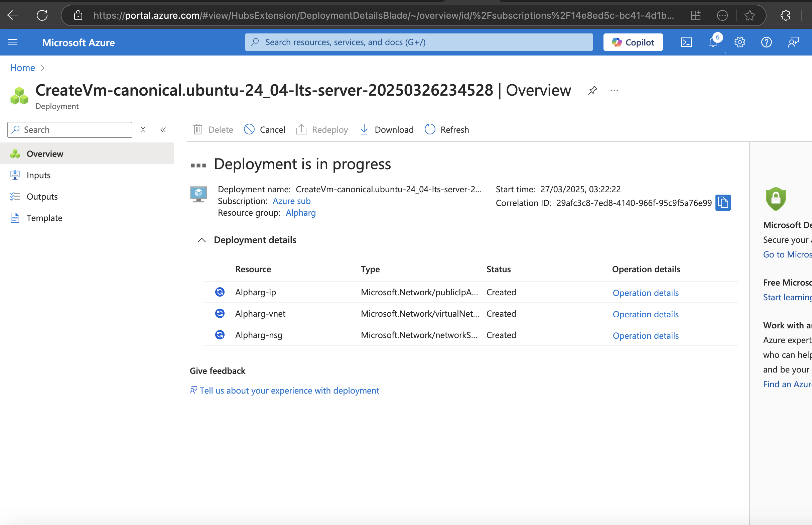Image resolution: width=812 pixels, height=525 pixels.
Task: Open Operation details for Alpharg-nsg
Action: point(646,336)
